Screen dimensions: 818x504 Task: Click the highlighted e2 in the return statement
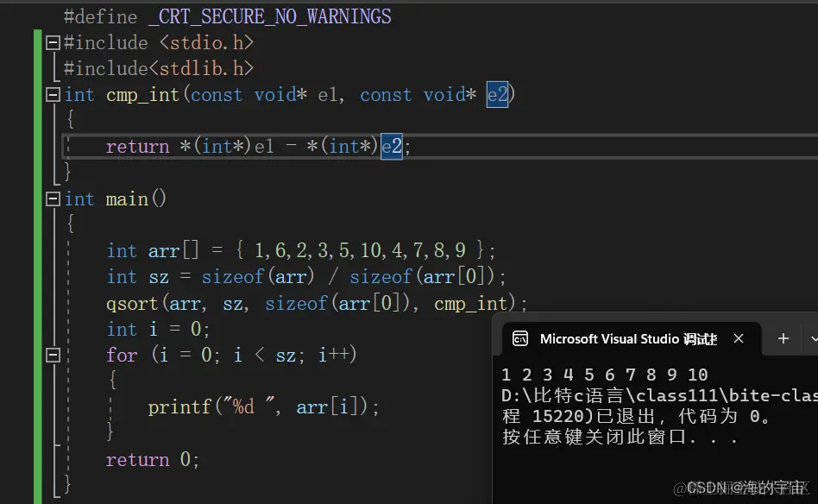(391, 147)
